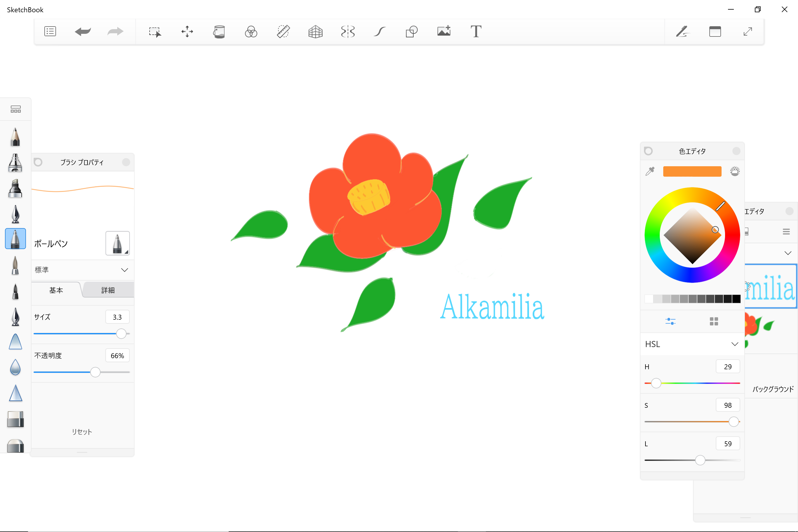Click the current orange color swatch

pyautogui.click(x=692, y=171)
